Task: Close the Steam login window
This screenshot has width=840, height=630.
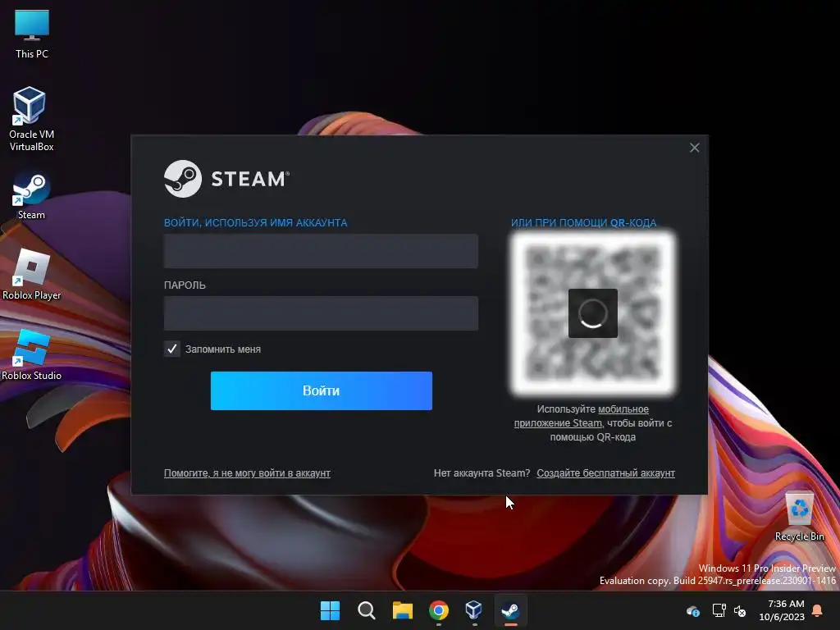Action: pyautogui.click(x=694, y=148)
